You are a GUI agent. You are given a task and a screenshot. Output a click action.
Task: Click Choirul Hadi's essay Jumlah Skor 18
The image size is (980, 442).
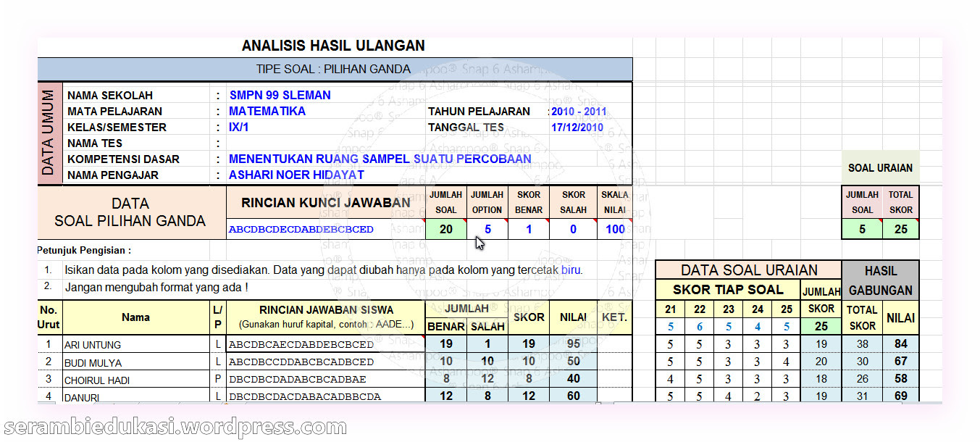tap(821, 379)
